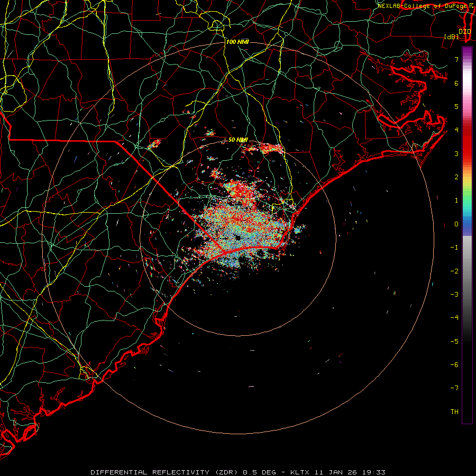Select the "3" value on the dB scale
The height and width of the screenshot is (476, 476).
tap(456, 153)
